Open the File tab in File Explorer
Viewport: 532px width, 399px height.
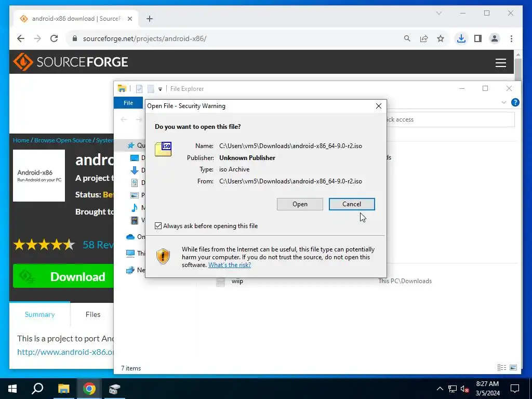click(x=128, y=103)
